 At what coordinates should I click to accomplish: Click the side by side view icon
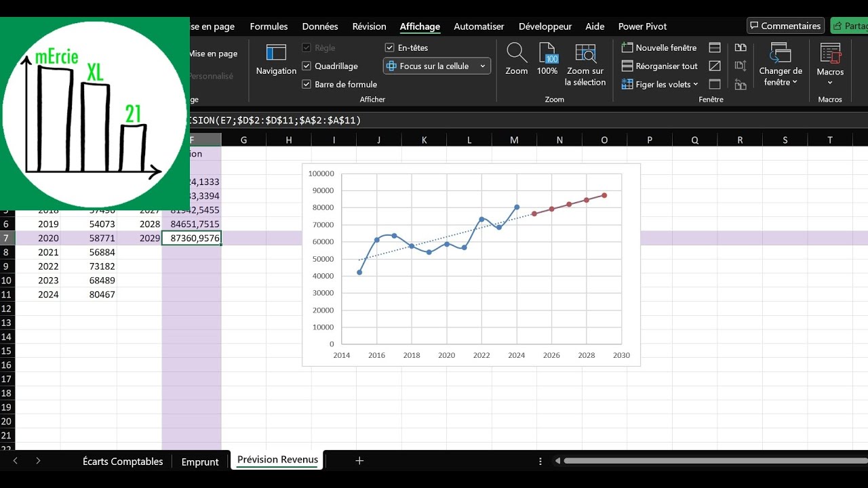(x=741, y=47)
